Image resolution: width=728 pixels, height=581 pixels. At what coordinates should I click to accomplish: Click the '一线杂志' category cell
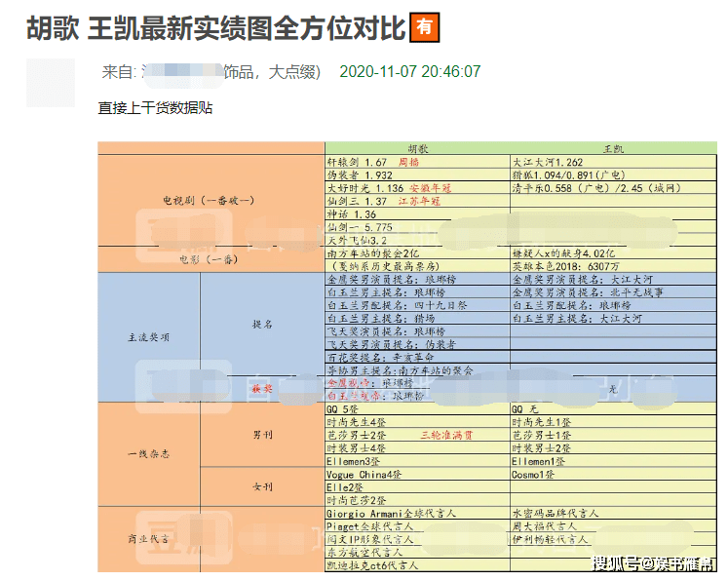point(148,454)
